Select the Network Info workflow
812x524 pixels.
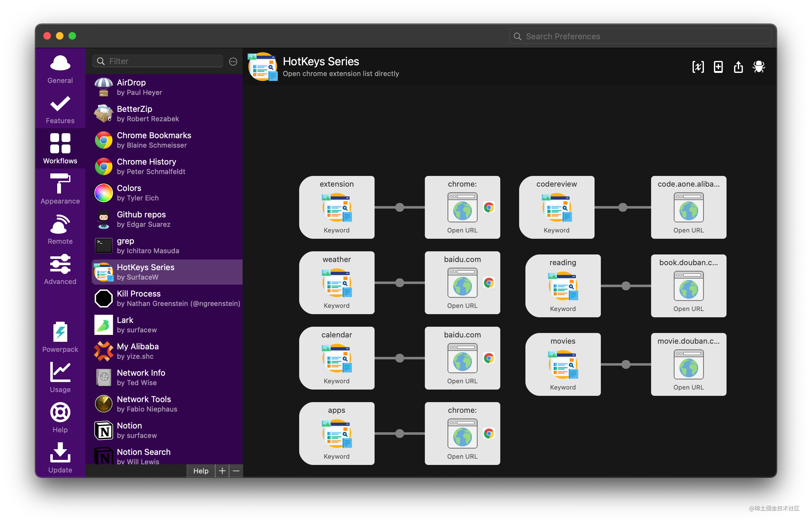tap(167, 377)
